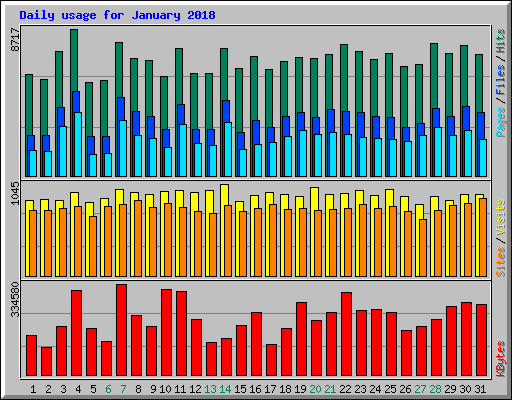
Task: Click the red KBytes bar for day 10
Action: pyautogui.click(x=166, y=333)
